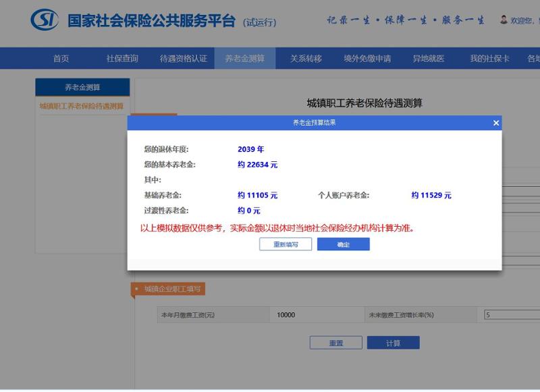
Task: Click the SI platform logo icon
Action: point(44,20)
